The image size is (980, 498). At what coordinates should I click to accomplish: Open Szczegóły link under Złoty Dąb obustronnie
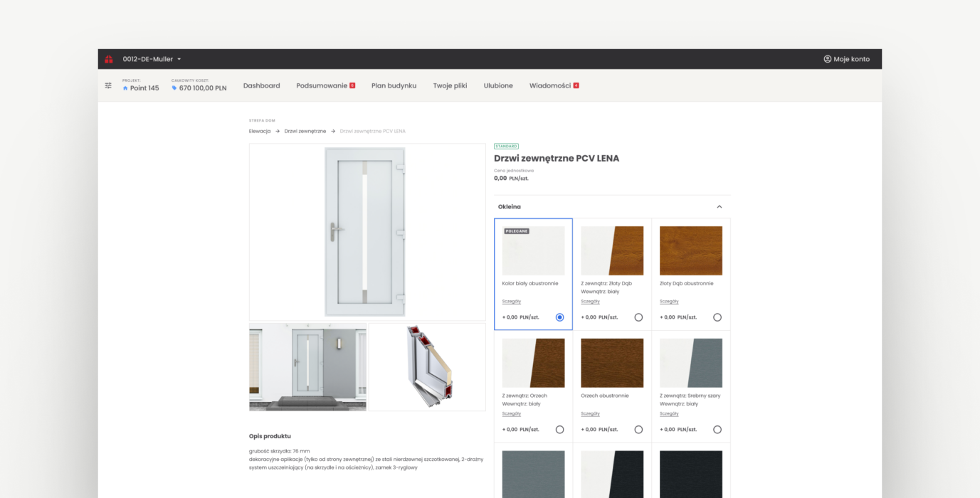(669, 301)
